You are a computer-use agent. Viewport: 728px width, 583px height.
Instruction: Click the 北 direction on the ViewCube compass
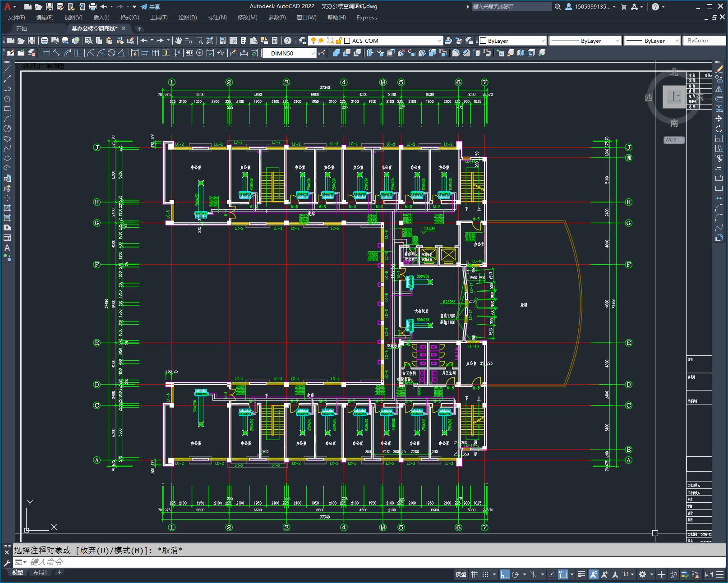point(674,72)
